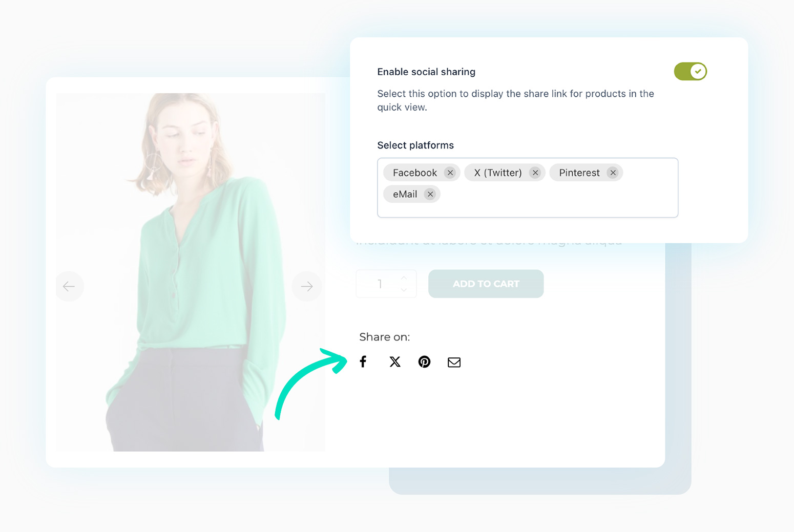The width and height of the screenshot is (794, 532).
Task: Click the left arrow to view previous image
Action: click(70, 286)
